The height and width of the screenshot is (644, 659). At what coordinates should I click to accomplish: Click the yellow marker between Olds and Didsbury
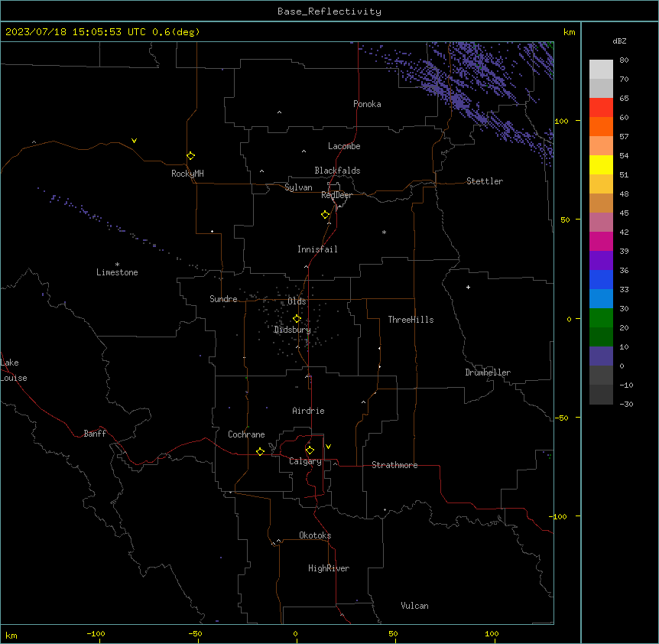coord(297,319)
